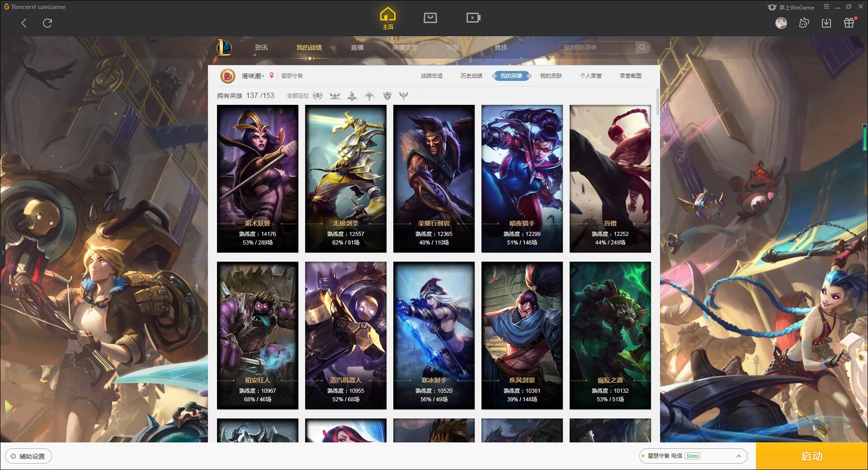Open the 盲僧 hero card

click(610, 179)
